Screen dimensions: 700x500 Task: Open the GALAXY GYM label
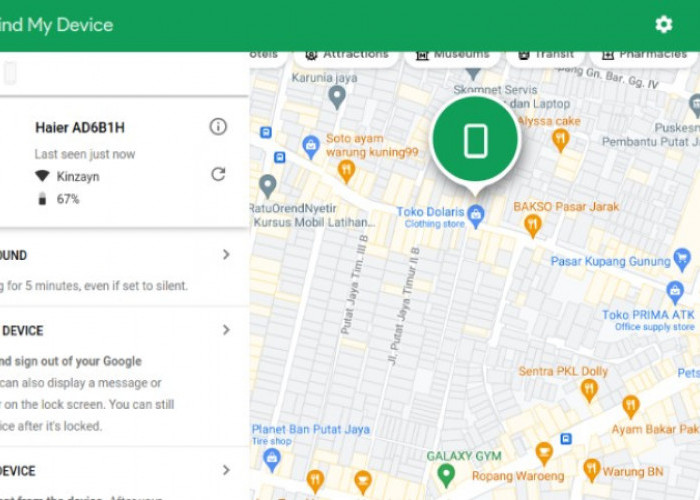click(x=464, y=456)
